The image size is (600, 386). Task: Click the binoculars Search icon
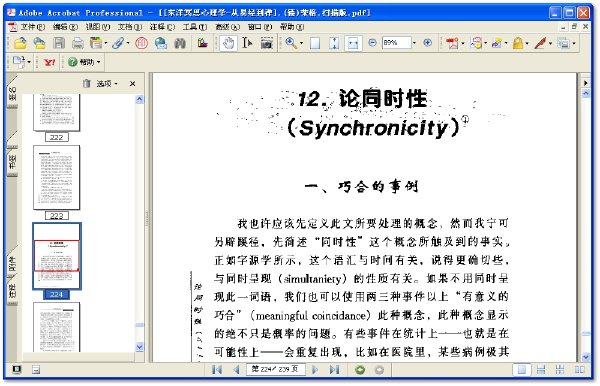pyautogui.click(x=180, y=43)
